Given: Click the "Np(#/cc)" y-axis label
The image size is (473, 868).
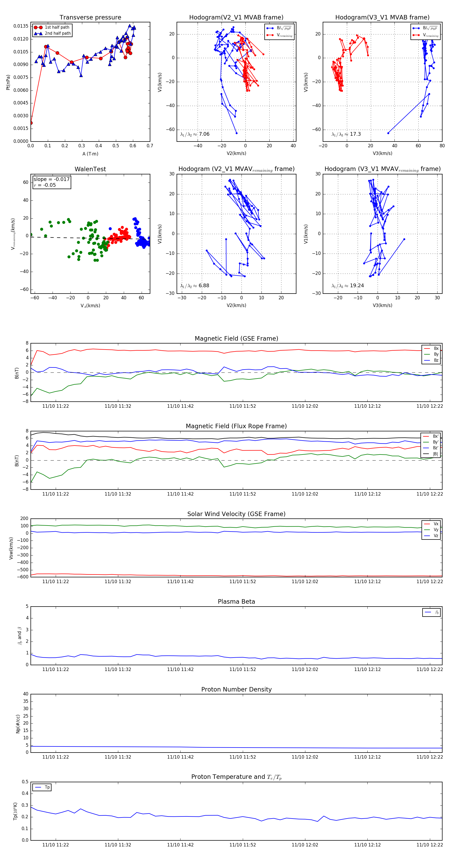Looking at the screenshot, I should 18,724.
